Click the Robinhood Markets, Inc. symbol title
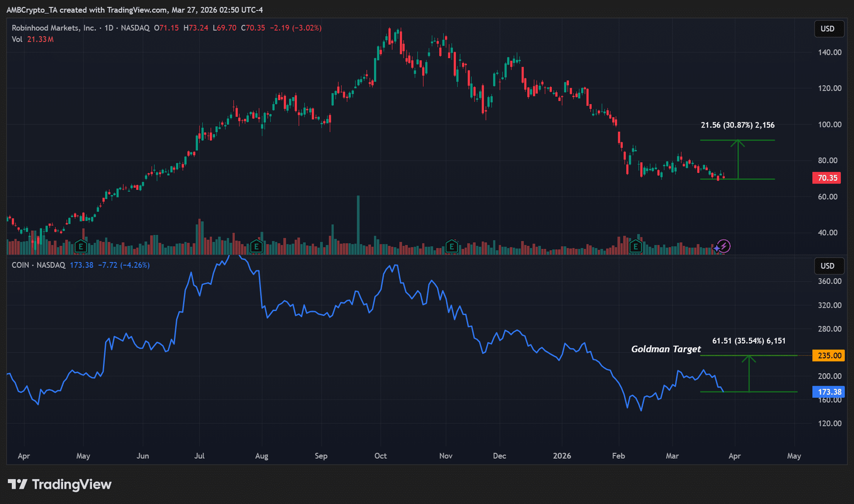Screen dimensions: 854x504 (53, 28)
